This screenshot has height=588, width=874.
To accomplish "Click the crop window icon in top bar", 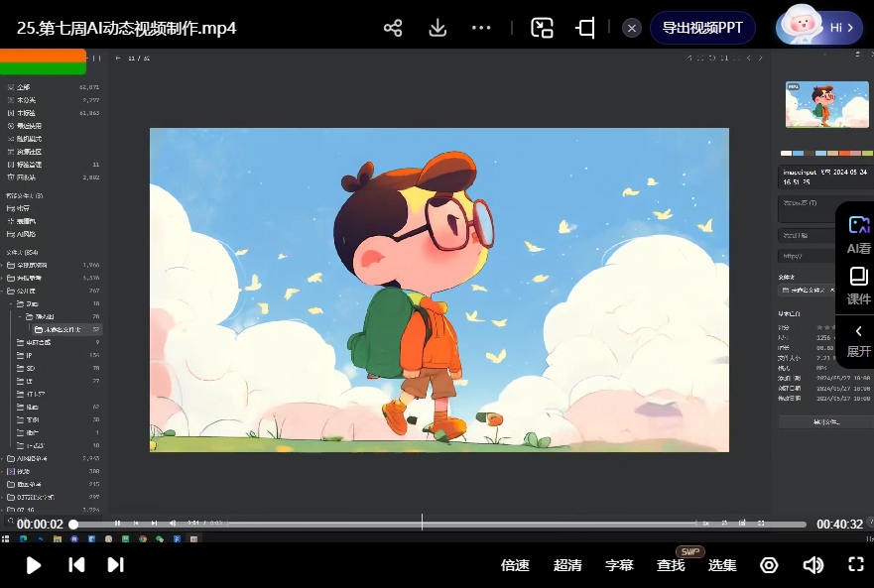I will (585, 28).
